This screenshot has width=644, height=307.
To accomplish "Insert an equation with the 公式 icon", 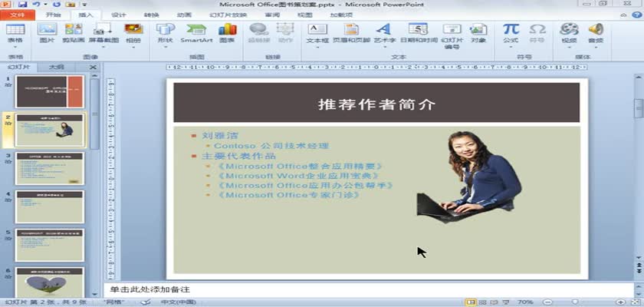I will point(511,29).
